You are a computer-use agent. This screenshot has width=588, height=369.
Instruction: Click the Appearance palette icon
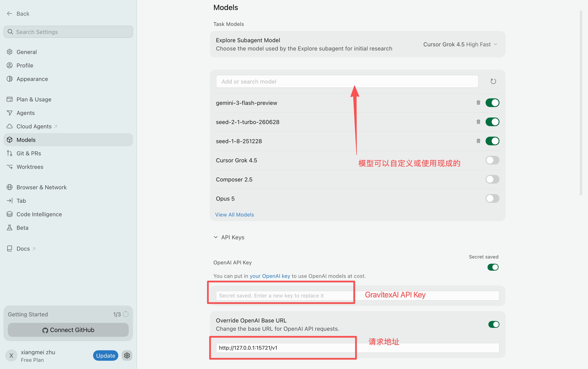[10, 79]
